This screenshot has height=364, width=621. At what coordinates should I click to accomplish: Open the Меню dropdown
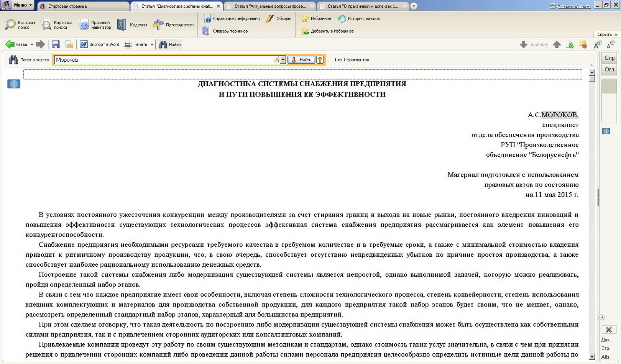22,5
